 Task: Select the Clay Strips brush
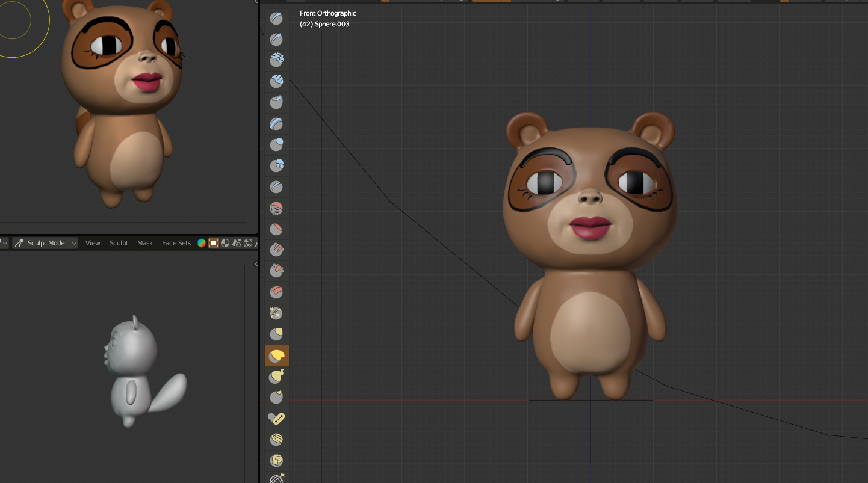[x=276, y=80]
